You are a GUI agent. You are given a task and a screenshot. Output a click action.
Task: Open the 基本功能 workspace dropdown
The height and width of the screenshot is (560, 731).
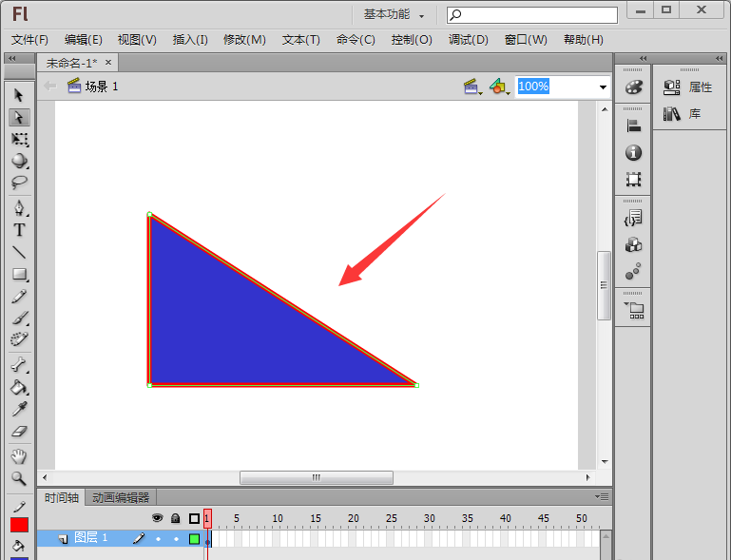coord(394,15)
